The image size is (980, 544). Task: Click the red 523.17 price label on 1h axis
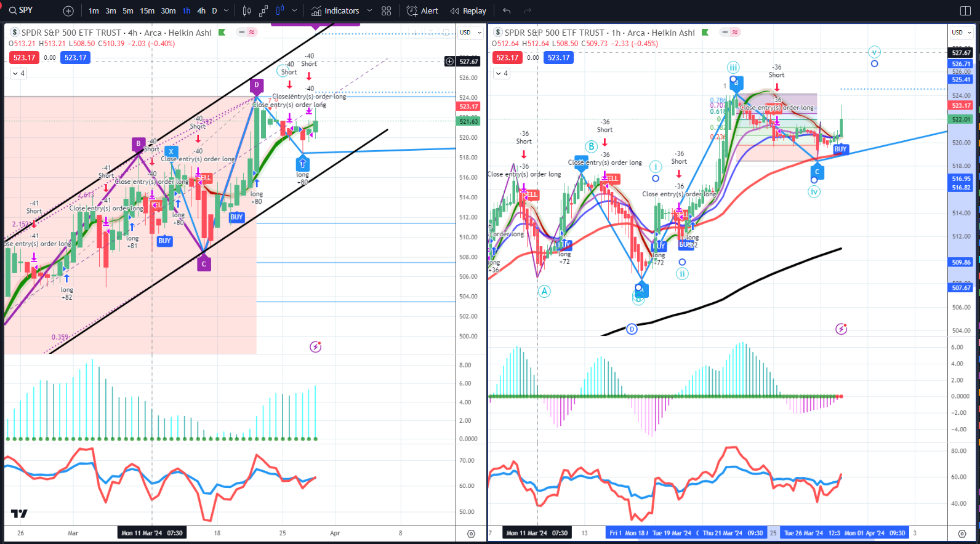[x=962, y=106]
